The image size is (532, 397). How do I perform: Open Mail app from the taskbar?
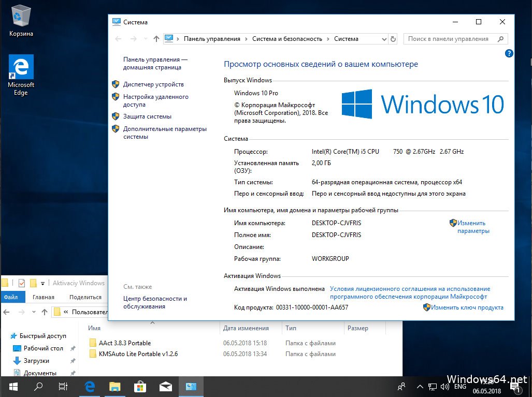166,387
